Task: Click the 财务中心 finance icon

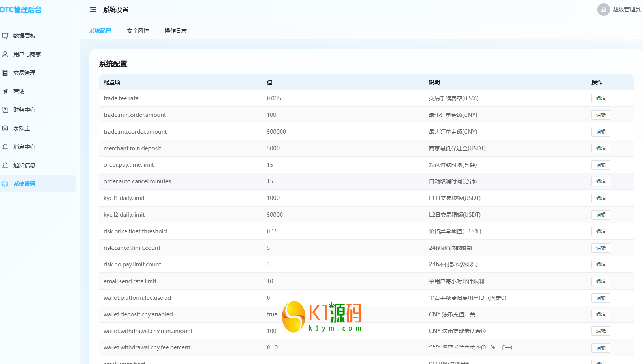Action: point(5,110)
